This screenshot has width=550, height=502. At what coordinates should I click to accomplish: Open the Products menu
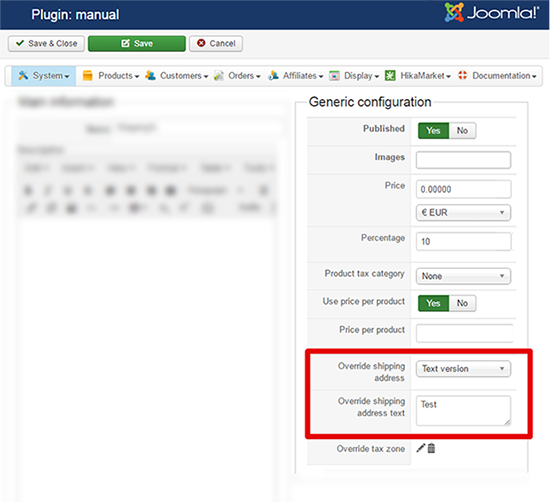(111, 76)
